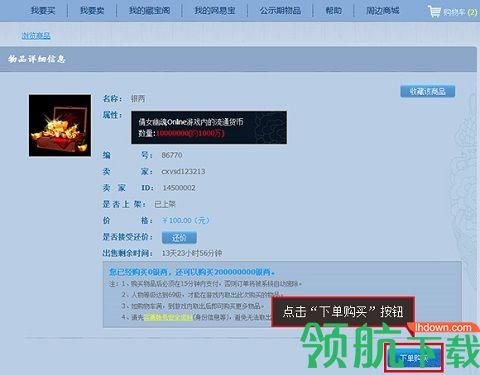Follow the breadcrumb link under the navigation
480x375 pixels.
pyautogui.click(x=36, y=35)
